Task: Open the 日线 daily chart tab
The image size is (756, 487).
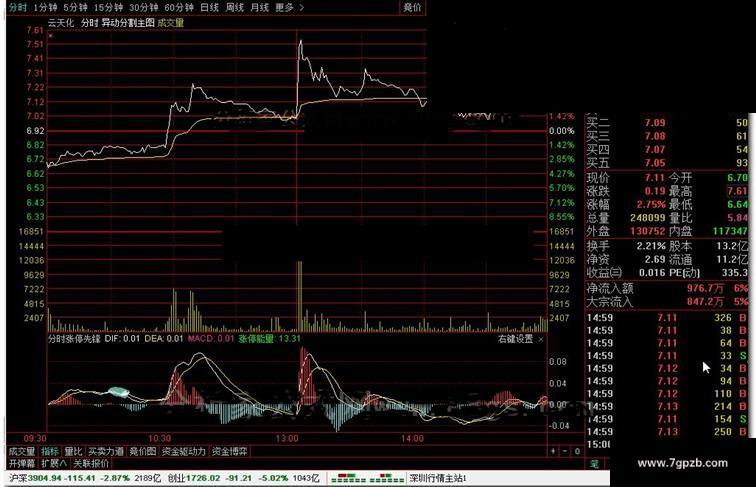Action: point(209,7)
